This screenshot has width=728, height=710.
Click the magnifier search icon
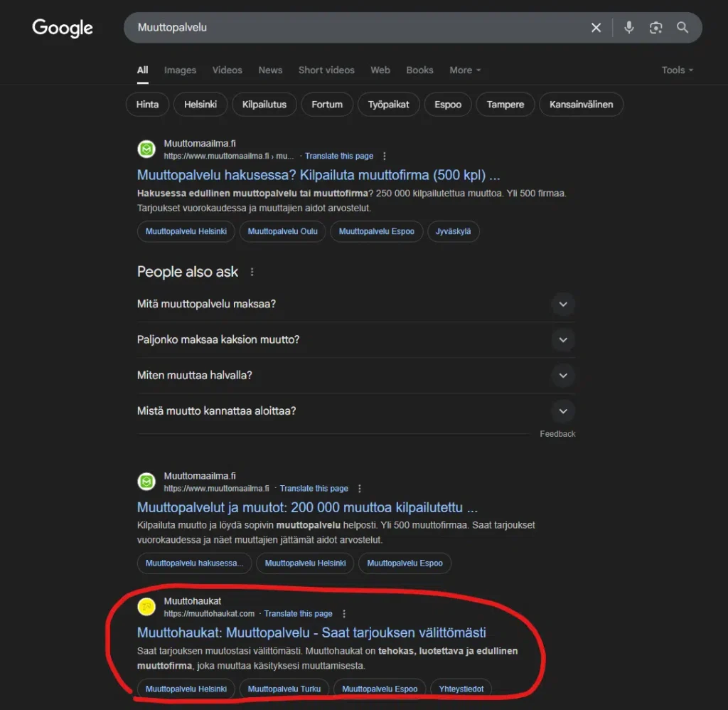click(x=682, y=28)
